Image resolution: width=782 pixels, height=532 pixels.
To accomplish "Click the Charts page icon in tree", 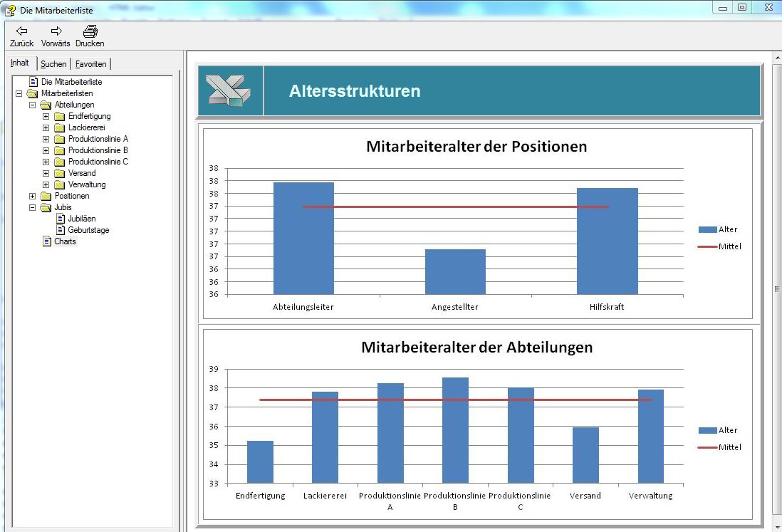I will tap(47, 241).
